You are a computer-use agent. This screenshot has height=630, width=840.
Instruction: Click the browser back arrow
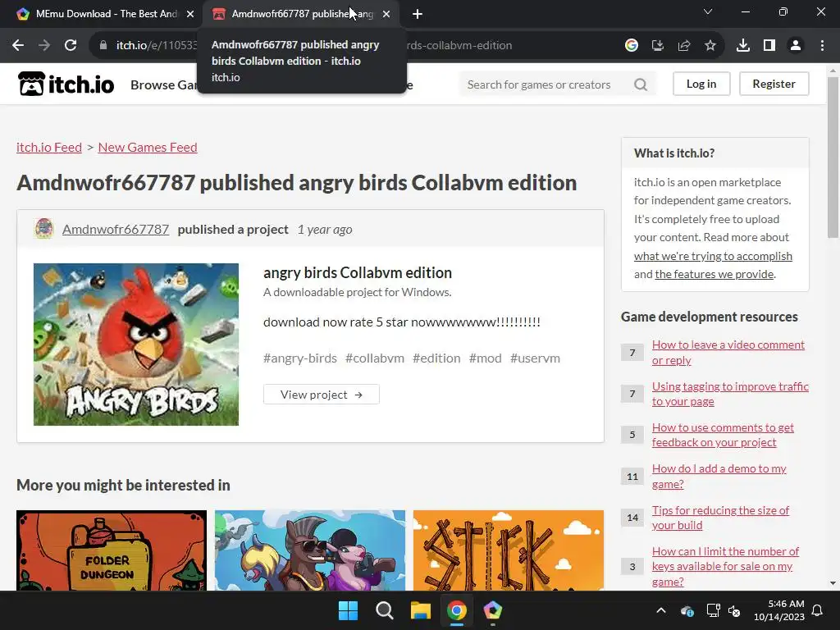point(18,46)
